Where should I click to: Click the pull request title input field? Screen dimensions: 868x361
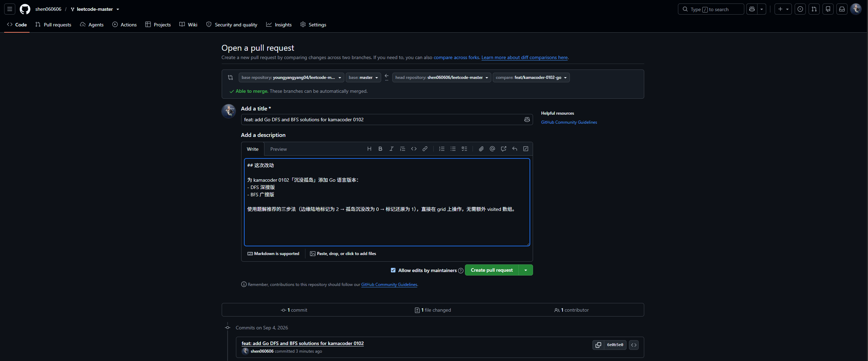point(387,120)
